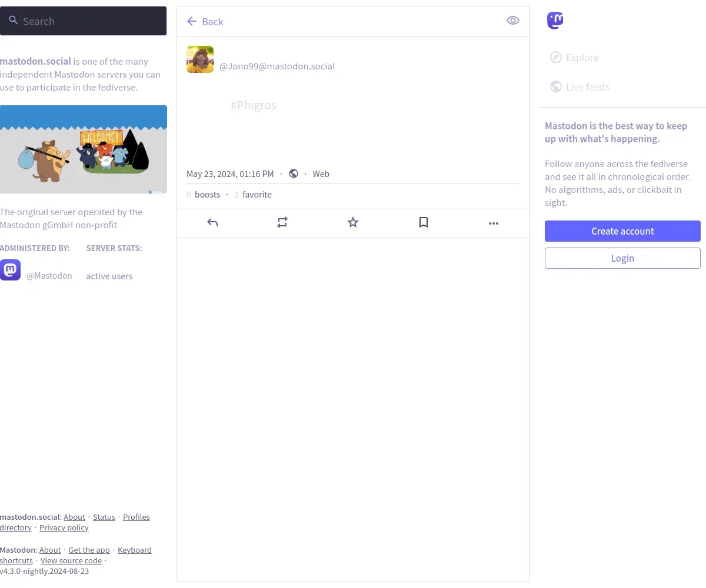Image resolution: width=706 pixels, height=588 pixels.
Task: Click the Login button
Action: click(x=622, y=258)
